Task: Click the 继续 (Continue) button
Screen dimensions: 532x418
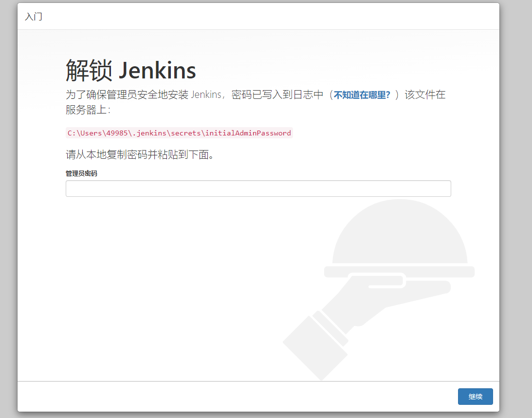Action: pyautogui.click(x=475, y=396)
